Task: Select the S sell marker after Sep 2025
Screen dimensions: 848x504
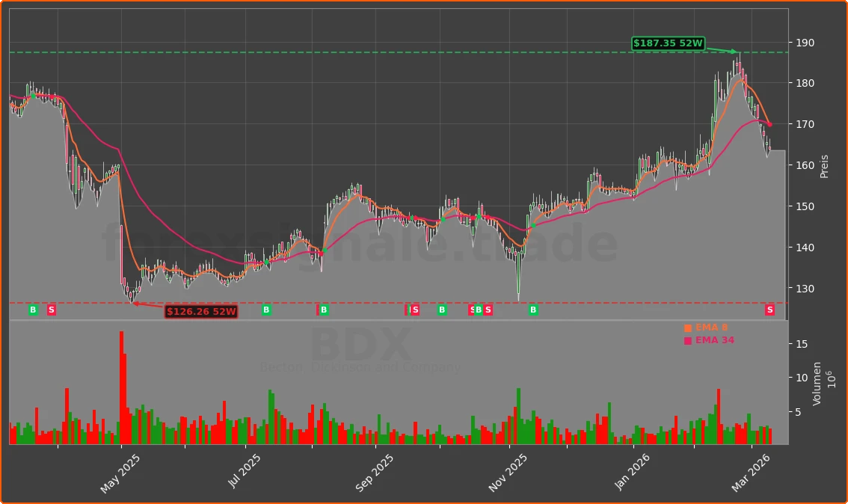Action: click(x=415, y=310)
